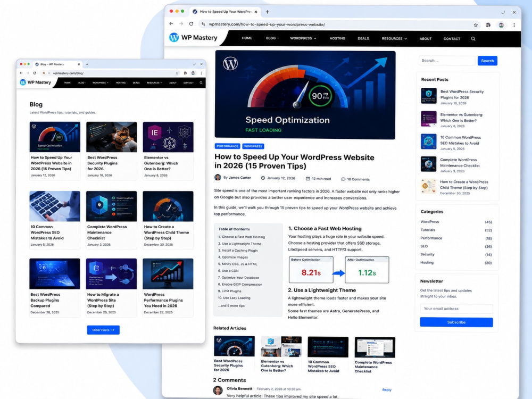The image size is (532, 399).
Task: Click '...and 5 more tips' in Table of Contents
Action: coord(231,306)
